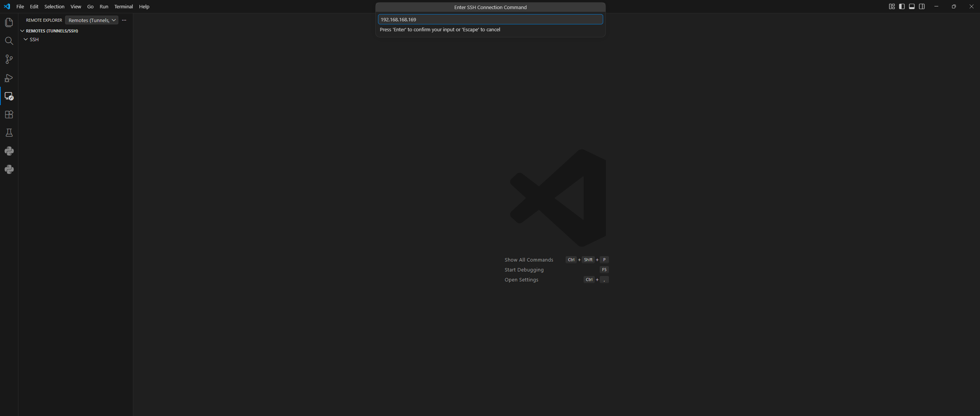
Task: Open the Extensions view icon
Action: pos(9,114)
